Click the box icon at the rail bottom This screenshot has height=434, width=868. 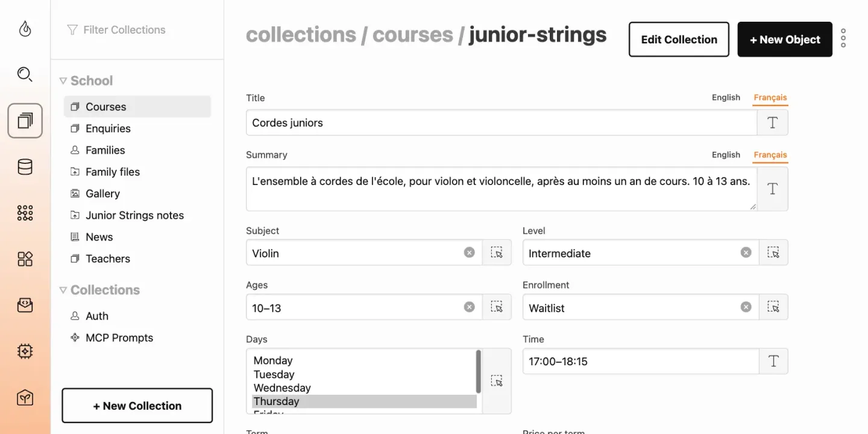pos(25,397)
